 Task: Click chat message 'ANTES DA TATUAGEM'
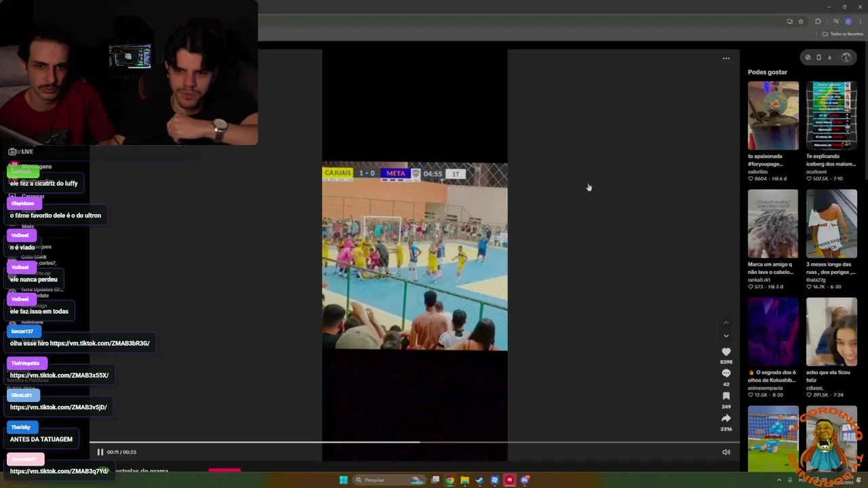[41, 439]
